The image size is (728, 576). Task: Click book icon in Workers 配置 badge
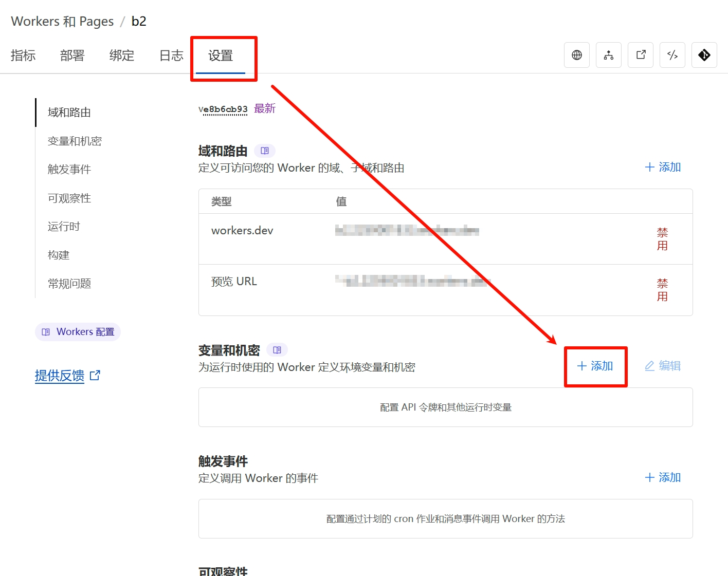[x=46, y=332]
